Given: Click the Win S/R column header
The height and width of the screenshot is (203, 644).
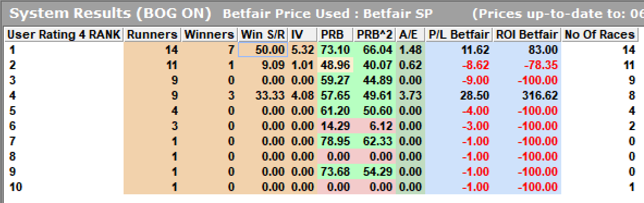Looking at the screenshot, I should [263, 35].
